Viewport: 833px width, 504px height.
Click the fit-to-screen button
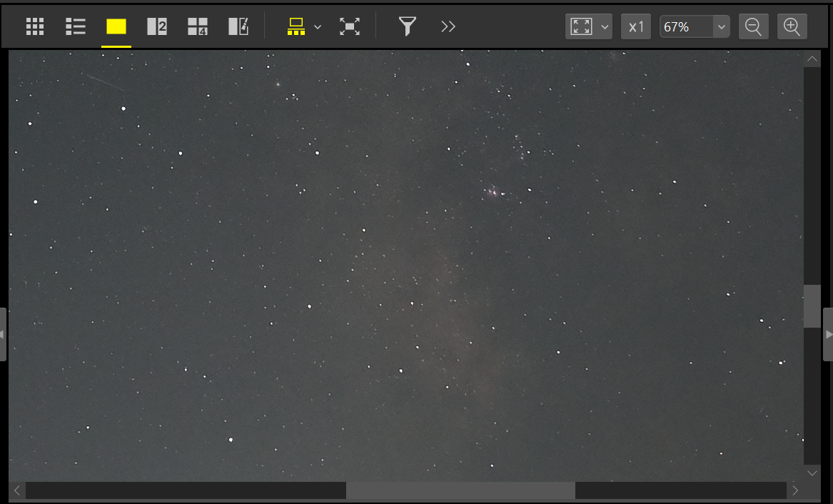(582, 27)
